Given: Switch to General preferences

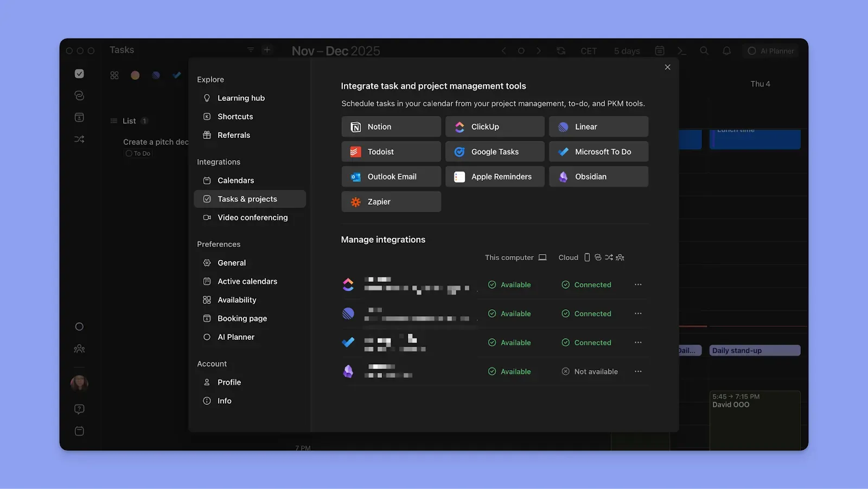Looking at the screenshot, I should 232,262.
